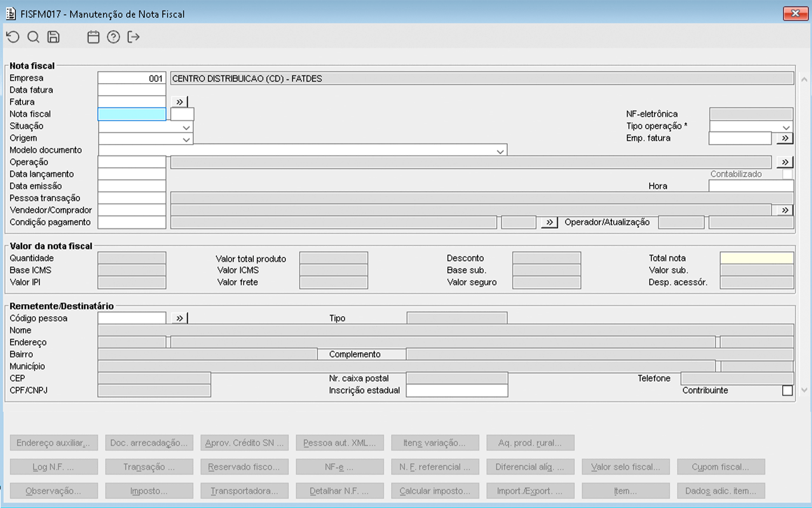Click the Observação... button
This screenshot has height=508, width=812.
(54, 491)
